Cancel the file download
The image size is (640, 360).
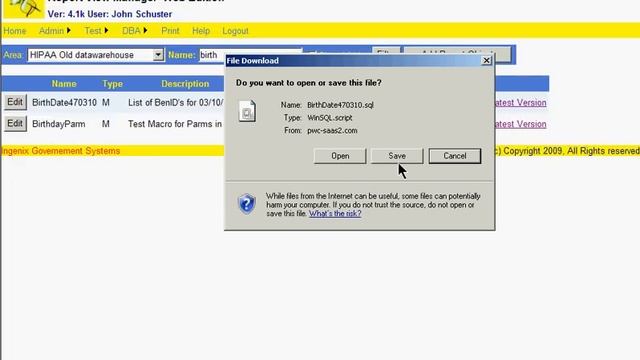[455, 156]
